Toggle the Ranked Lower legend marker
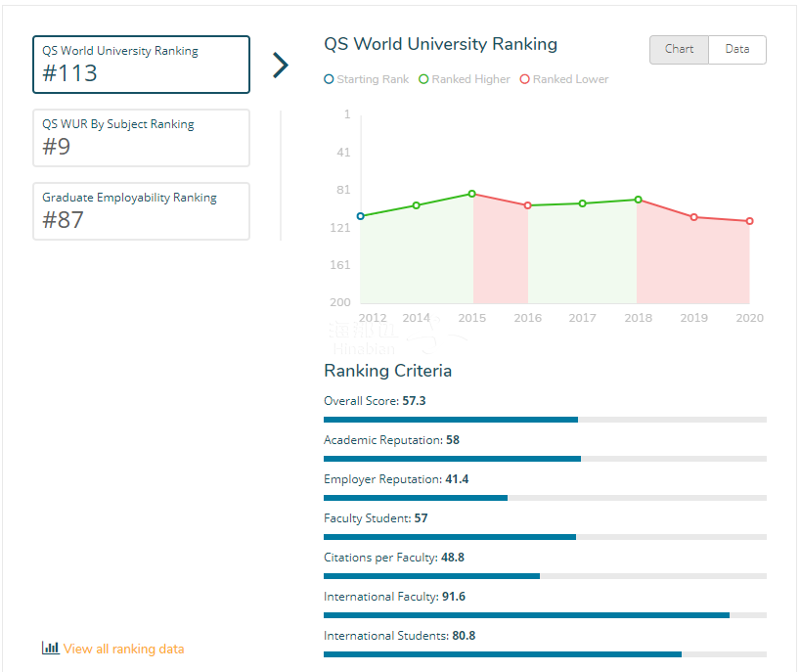 click(x=524, y=79)
